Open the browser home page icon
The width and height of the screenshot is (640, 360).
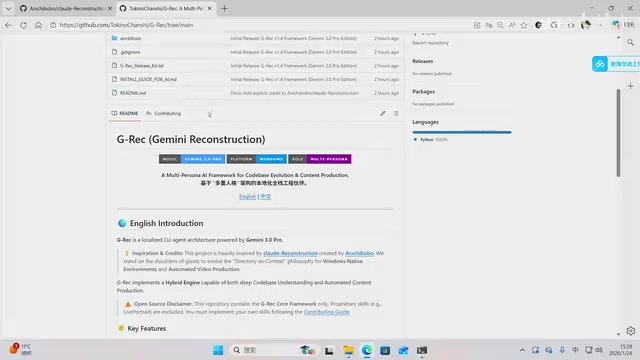[38, 25]
